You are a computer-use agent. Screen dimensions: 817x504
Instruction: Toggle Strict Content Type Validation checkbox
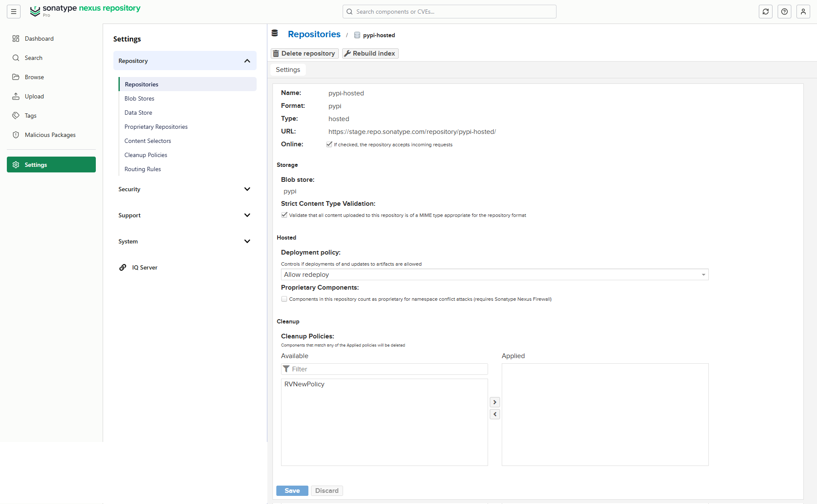pos(284,215)
